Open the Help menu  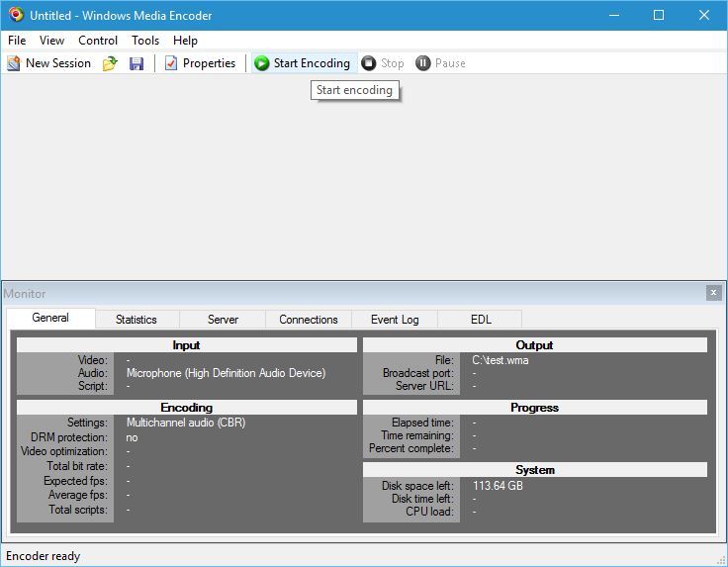(x=185, y=41)
